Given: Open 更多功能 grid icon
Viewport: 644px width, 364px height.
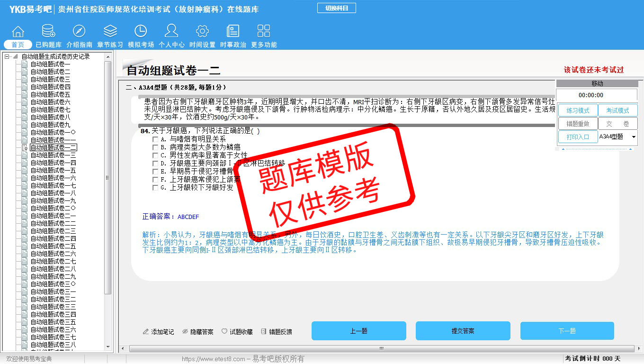Looking at the screenshot, I should coord(264,32).
